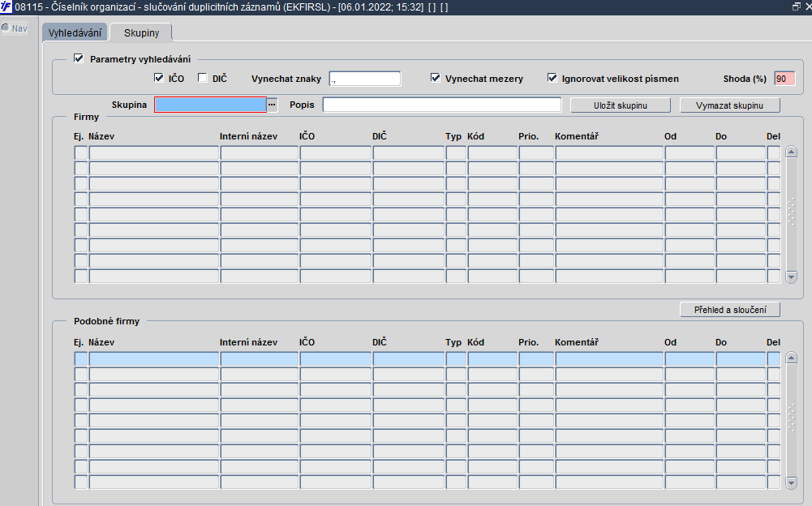Click the restore window icon
This screenshot has width=812, height=506.
click(x=796, y=6)
